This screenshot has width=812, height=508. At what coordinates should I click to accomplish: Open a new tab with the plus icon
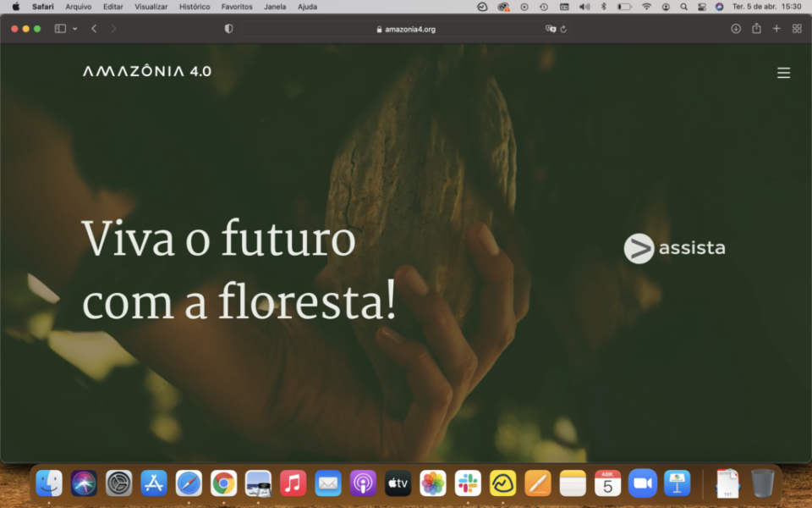point(776,29)
